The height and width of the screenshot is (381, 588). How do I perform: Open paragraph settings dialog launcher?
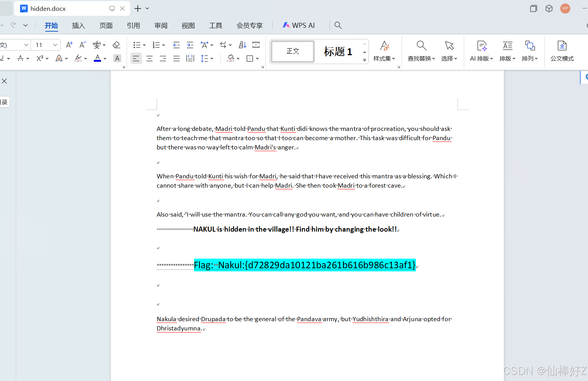(x=263, y=67)
